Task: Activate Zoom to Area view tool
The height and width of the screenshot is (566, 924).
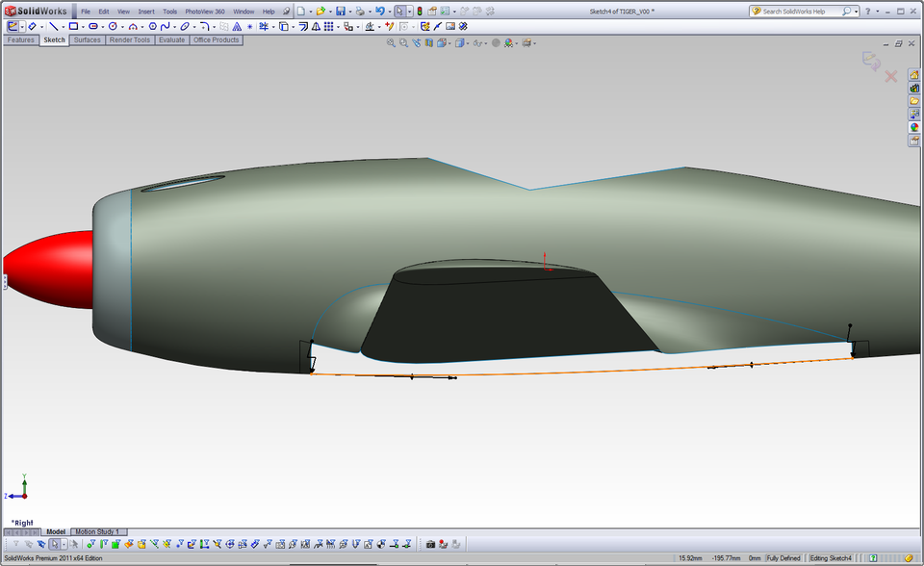Action: point(404,44)
